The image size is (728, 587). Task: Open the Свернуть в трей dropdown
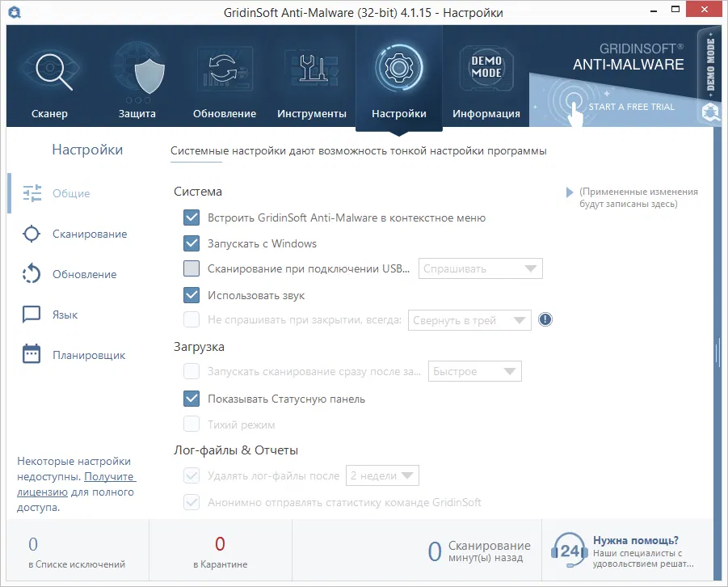(x=469, y=320)
